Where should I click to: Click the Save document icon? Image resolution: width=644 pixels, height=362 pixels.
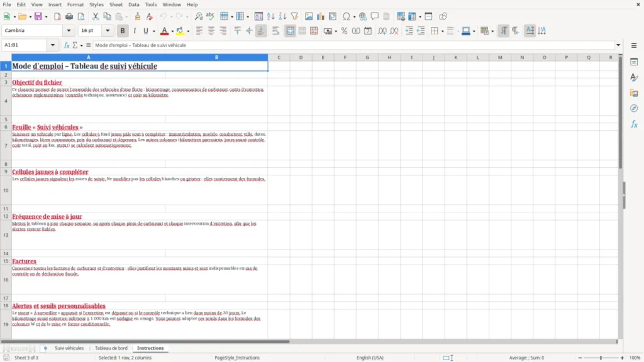point(38,16)
